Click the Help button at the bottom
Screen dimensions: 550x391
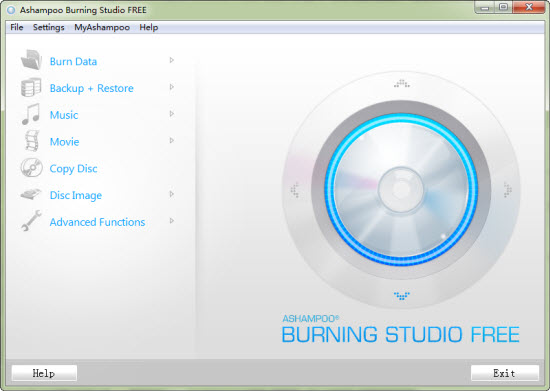[x=44, y=373]
